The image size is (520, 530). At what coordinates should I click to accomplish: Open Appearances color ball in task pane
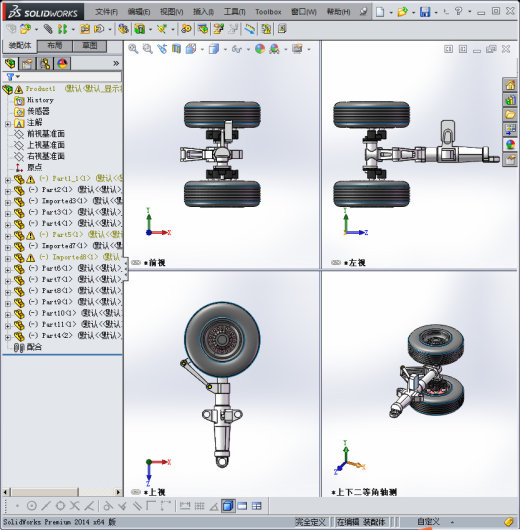pyautogui.click(x=510, y=144)
